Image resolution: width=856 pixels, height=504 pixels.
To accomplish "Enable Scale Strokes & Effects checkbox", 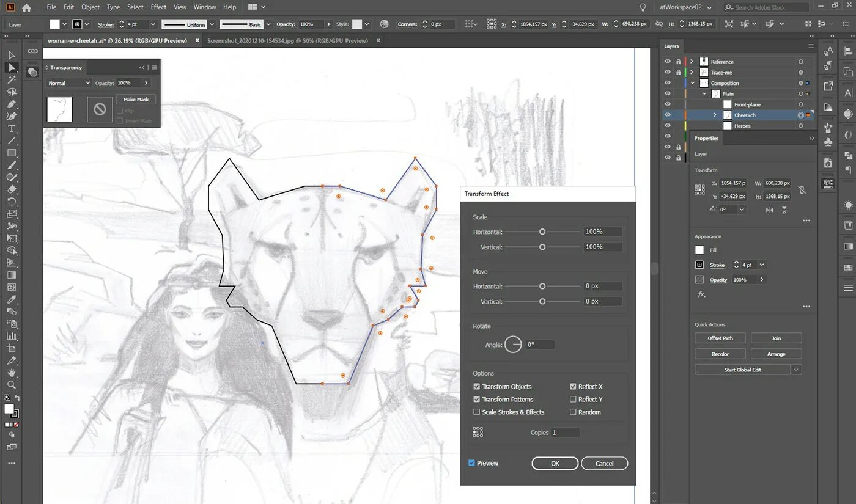I will click(476, 412).
